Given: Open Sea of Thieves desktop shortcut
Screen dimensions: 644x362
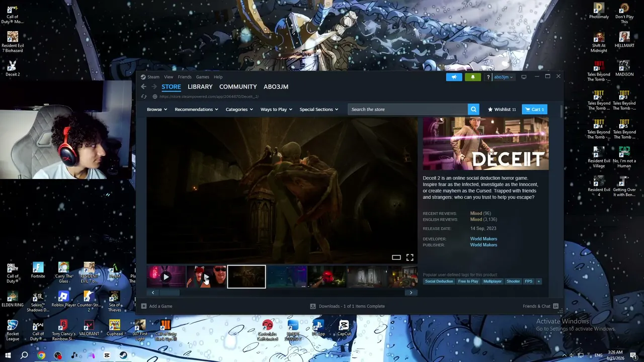Looking at the screenshot, I should [x=115, y=302].
